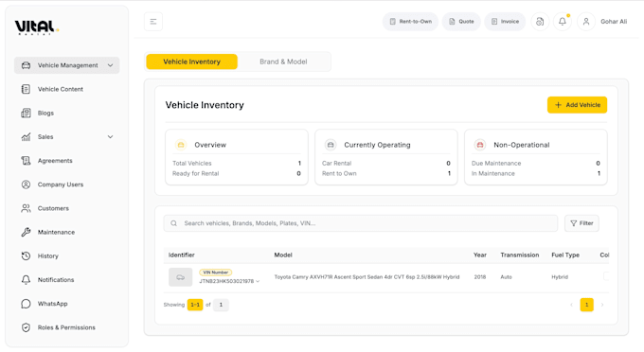The height and width of the screenshot is (352, 644).
Task: Go to previous page arrow
Action: pos(571,305)
